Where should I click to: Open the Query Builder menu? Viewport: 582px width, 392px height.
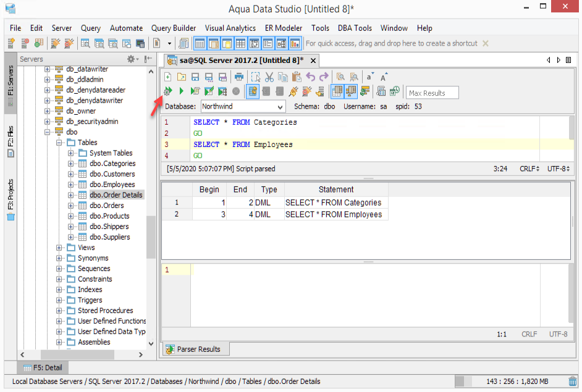[x=173, y=28]
